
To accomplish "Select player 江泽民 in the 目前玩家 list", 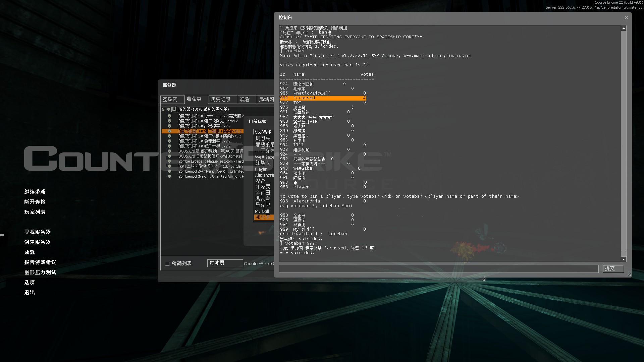I will tap(264, 187).
